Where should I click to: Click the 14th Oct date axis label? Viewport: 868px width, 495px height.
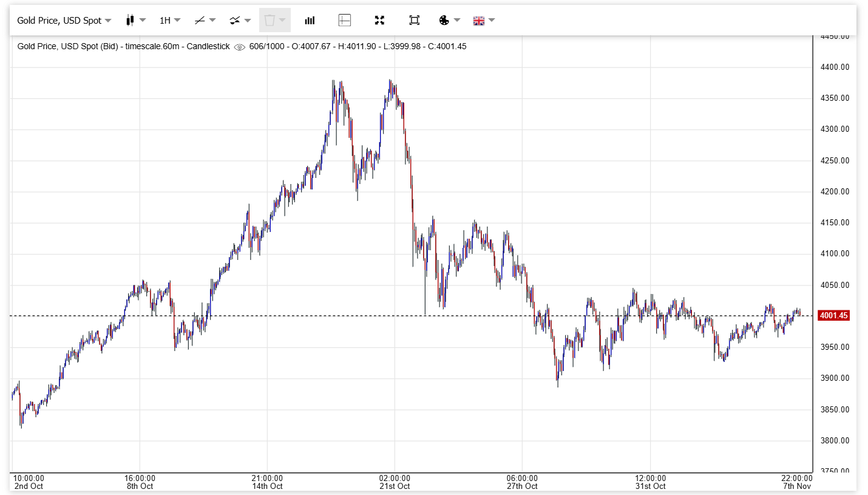click(267, 486)
